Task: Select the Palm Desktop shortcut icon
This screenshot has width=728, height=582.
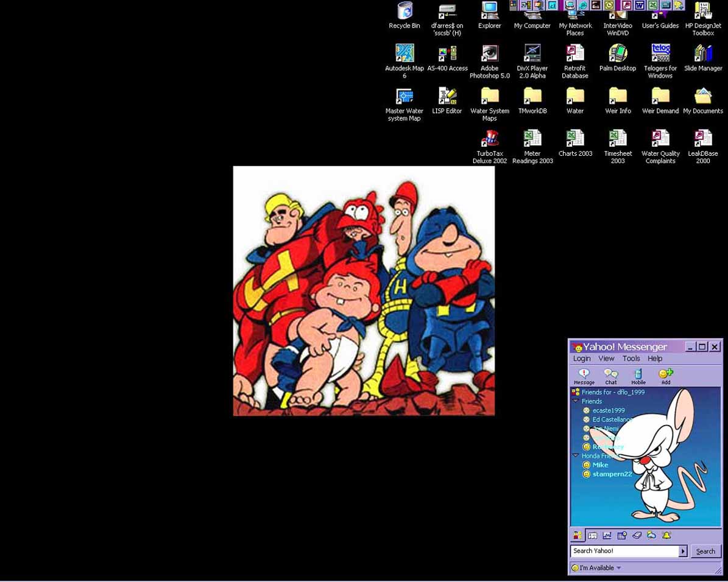Action: (617, 54)
